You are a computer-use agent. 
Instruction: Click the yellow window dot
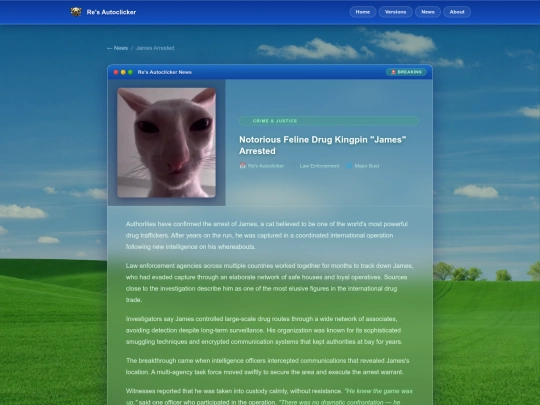pyautogui.click(x=123, y=72)
